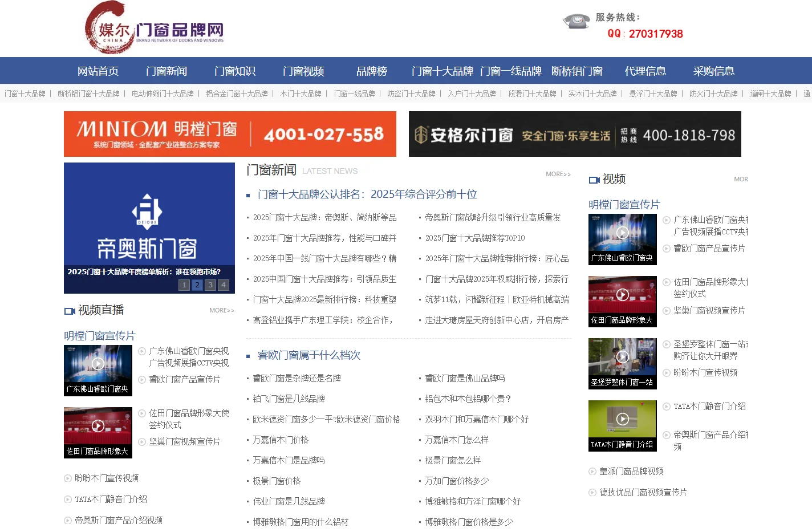The width and height of the screenshot is (812, 532).
Task: Open 品牌榜 navigation item
Action: 372,71
